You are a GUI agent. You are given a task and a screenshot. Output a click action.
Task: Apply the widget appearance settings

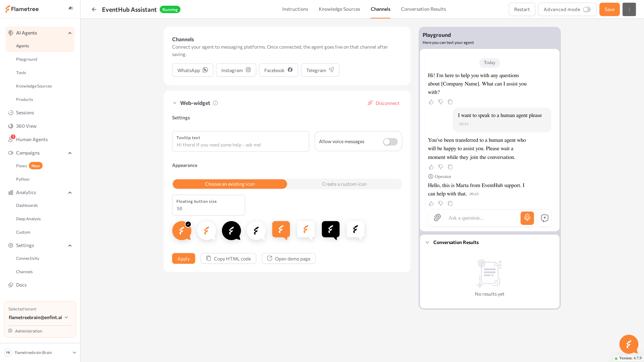tap(183, 258)
